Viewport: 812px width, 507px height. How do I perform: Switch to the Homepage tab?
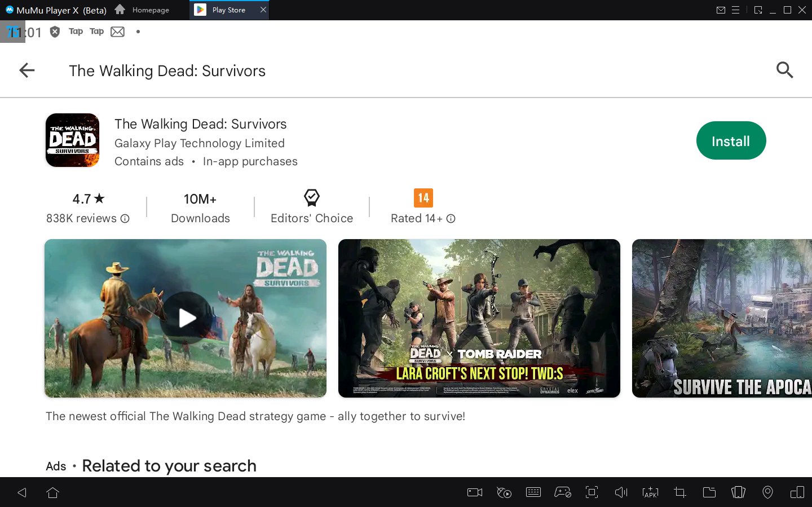click(x=142, y=10)
